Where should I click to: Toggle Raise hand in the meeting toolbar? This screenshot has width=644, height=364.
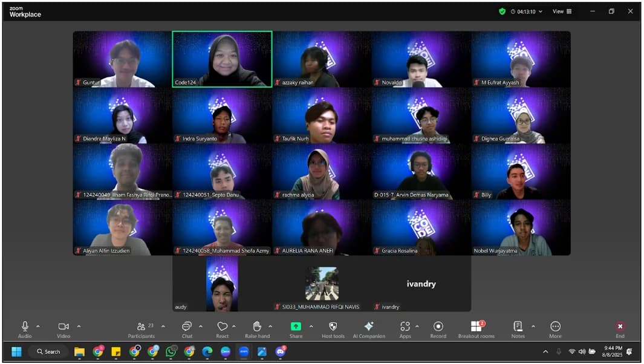point(257,327)
